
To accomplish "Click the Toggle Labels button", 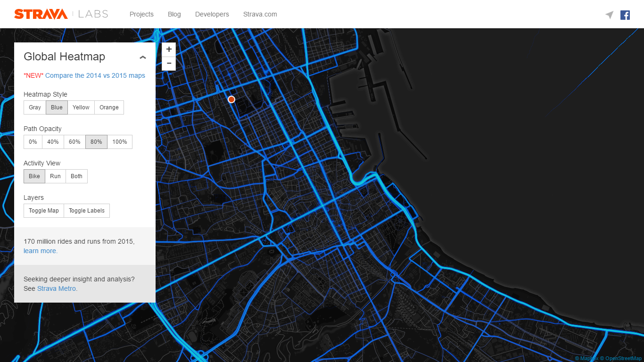I will pos(87,211).
